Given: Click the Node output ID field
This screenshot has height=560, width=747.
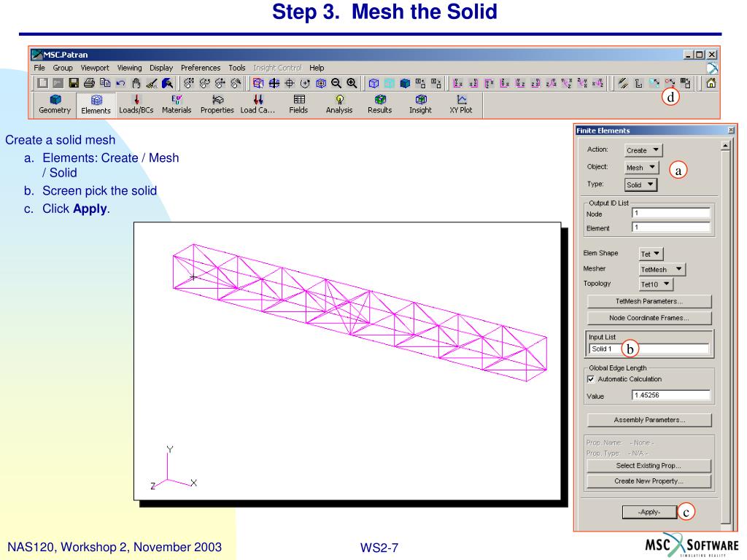Looking at the screenshot, I should click(x=671, y=214).
